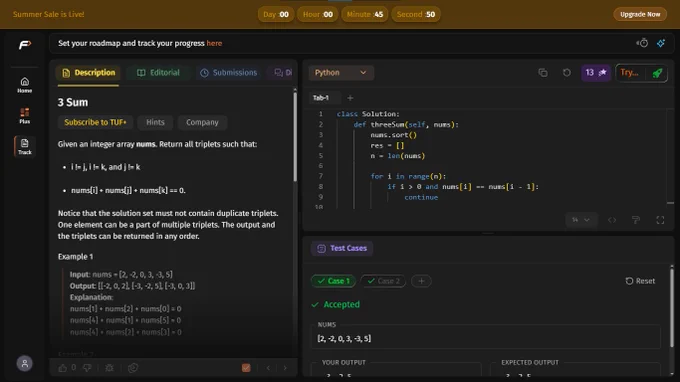Image resolution: width=680 pixels, height=382 pixels.
Task: Open the Home sidebar icon
Action: click(x=25, y=85)
